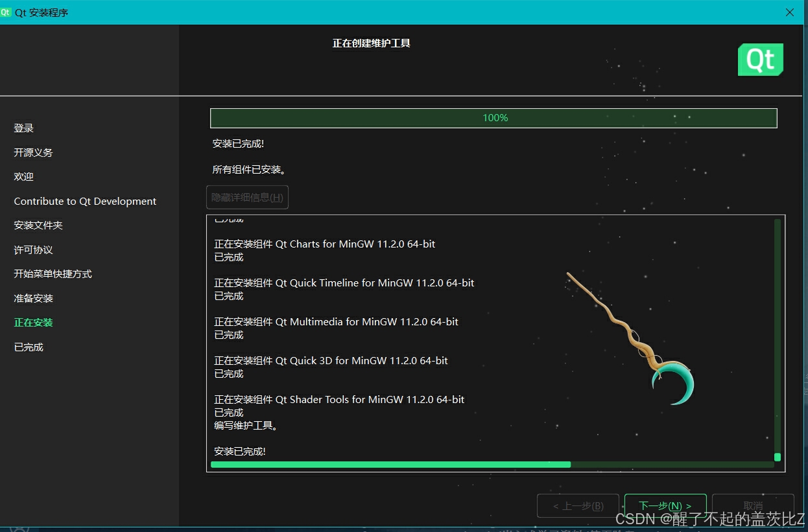Screen dimensions: 808x532
Task: Select the 许可协议 step
Action: (x=34, y=250)
